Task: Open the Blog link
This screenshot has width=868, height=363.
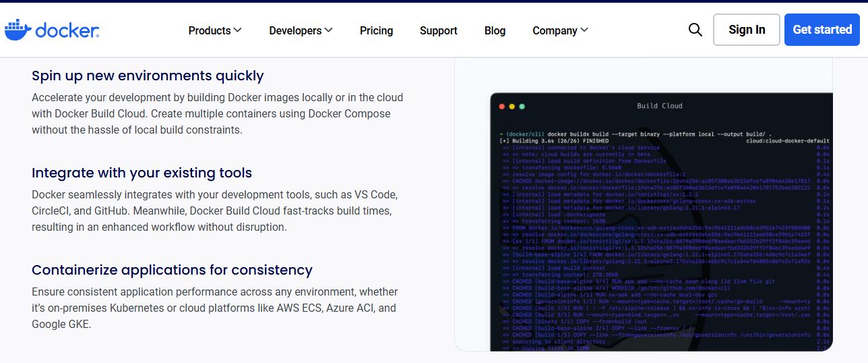Action: coord(495,30)
